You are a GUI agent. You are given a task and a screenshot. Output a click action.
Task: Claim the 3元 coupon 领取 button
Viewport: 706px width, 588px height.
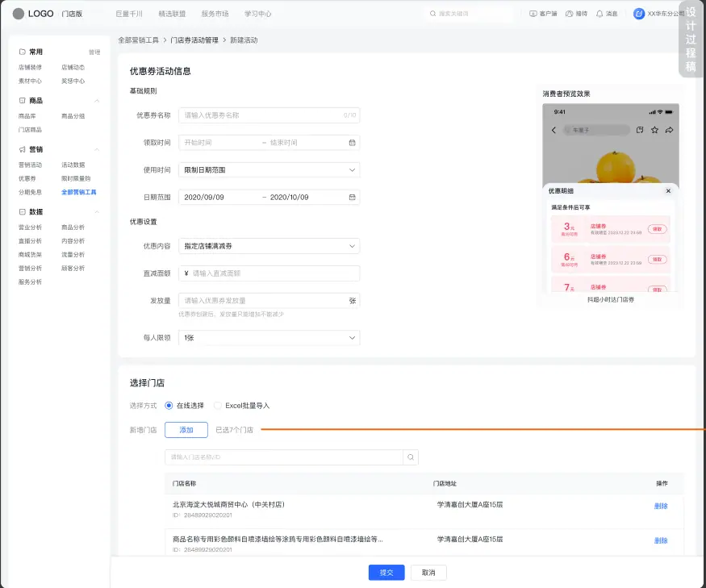coord(658,229)
